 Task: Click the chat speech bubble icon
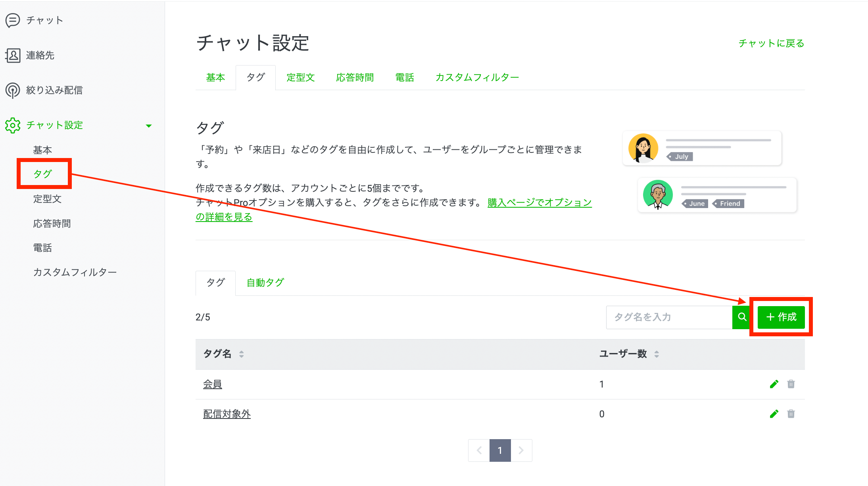pos(13,20)
